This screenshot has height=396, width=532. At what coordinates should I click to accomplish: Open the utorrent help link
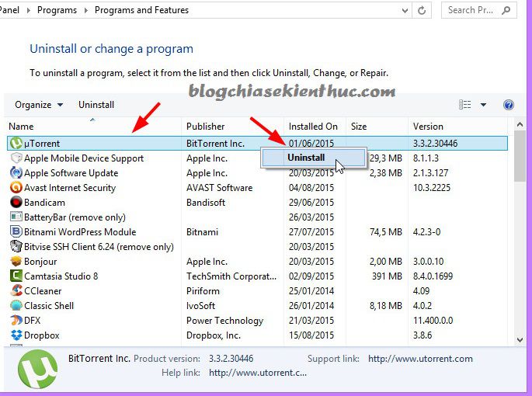pos(258,373)
